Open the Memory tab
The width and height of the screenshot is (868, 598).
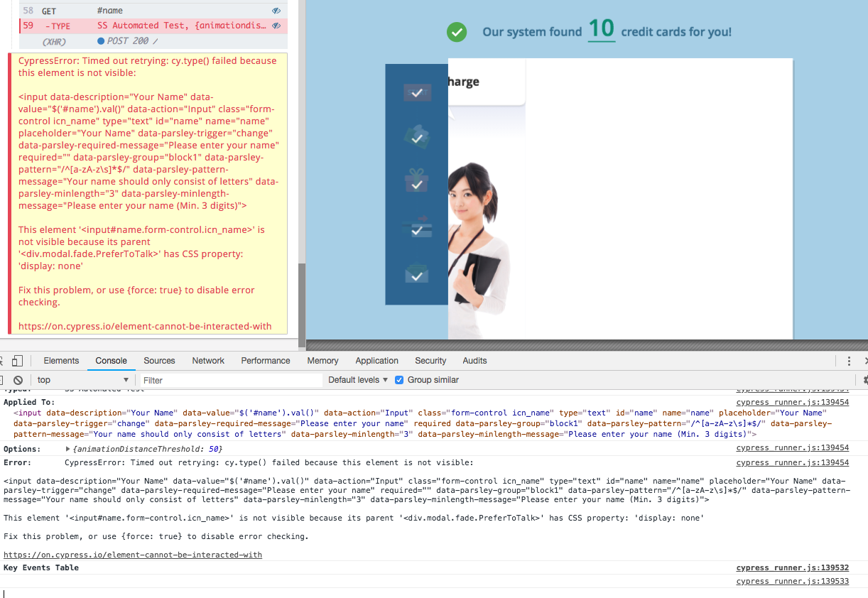pos(323,361)
